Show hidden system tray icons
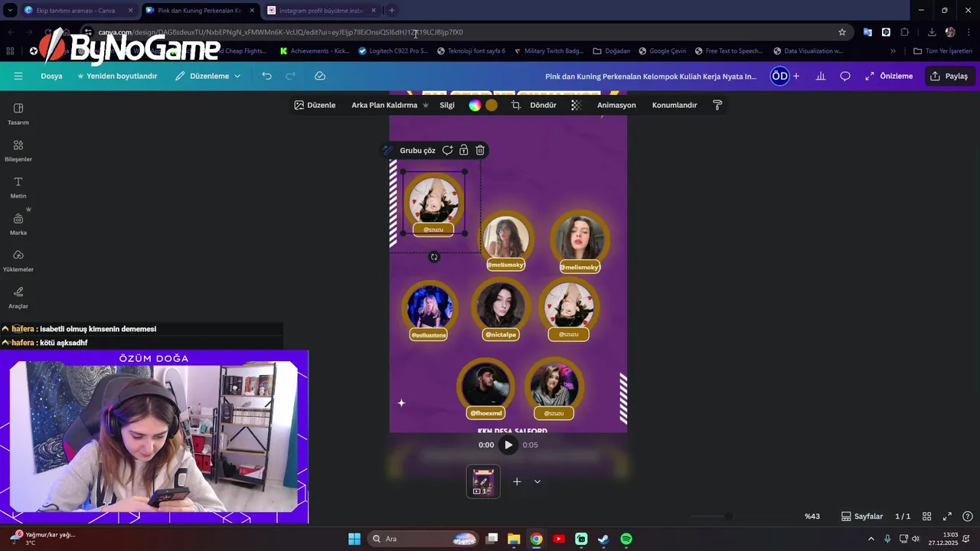Viewport: 980px width, 551px height. click(x=872, y=539)
